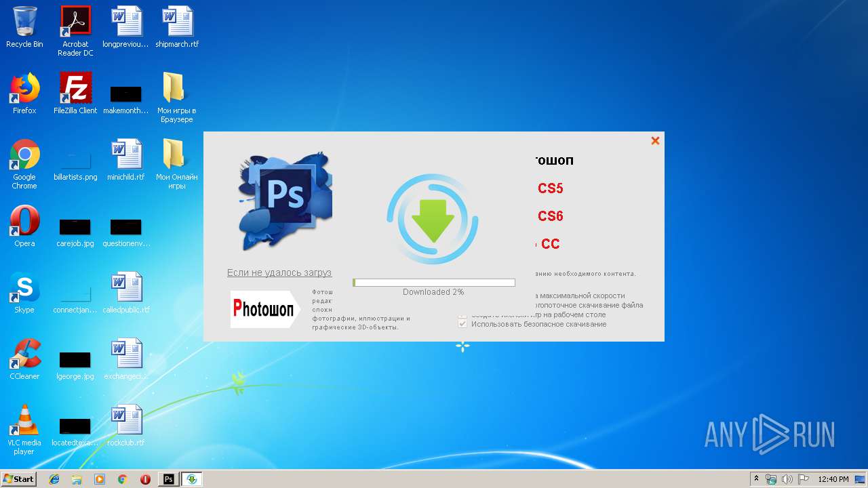
Task: Select carejob.jpg image file
Action: click(x=75, y=232)
